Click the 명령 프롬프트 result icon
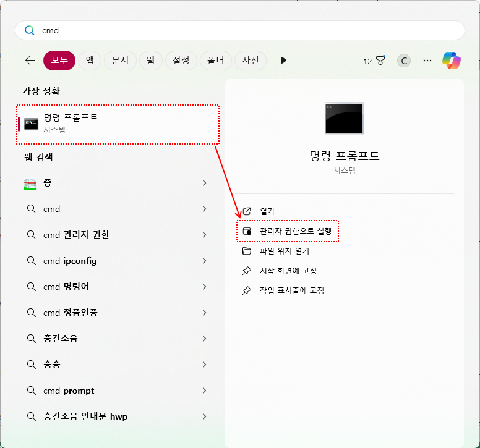This screenshot has width=480, height=448. tap(31, 124)
